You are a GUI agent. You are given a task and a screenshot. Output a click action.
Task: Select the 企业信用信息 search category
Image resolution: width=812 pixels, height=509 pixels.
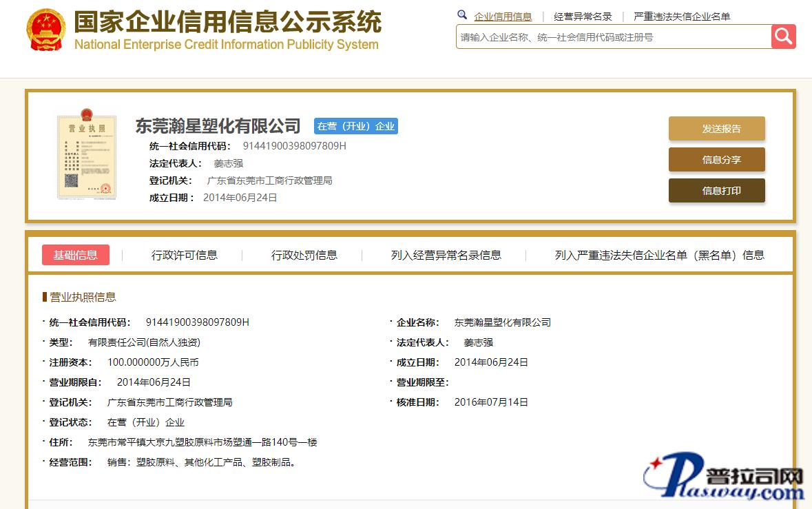pyautogui.click(x=503, y=17)
